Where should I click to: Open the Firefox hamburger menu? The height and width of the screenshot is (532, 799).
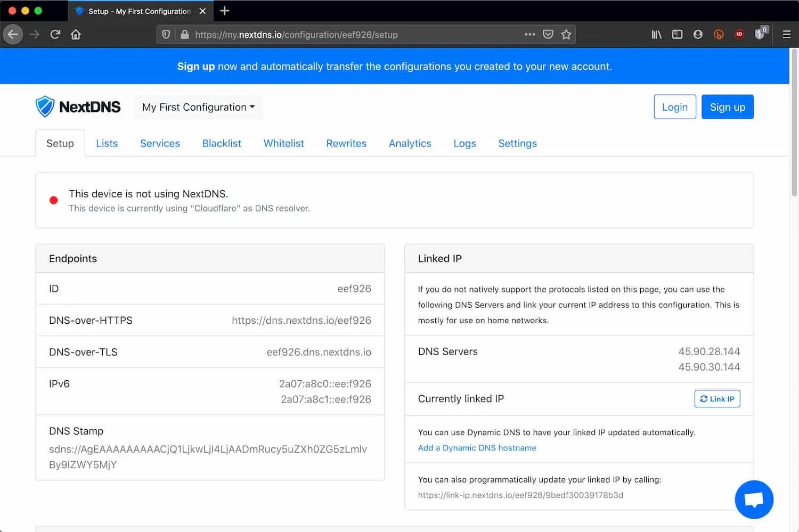click(x=786, y=35)
